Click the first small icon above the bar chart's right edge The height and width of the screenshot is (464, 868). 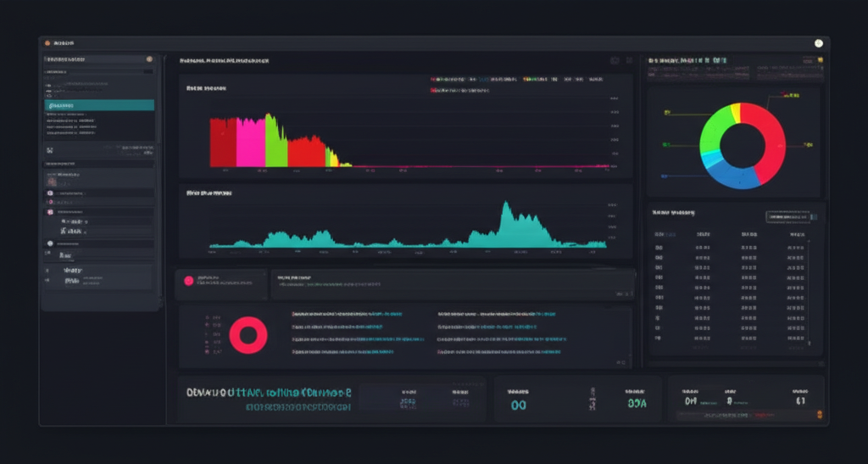615,61
